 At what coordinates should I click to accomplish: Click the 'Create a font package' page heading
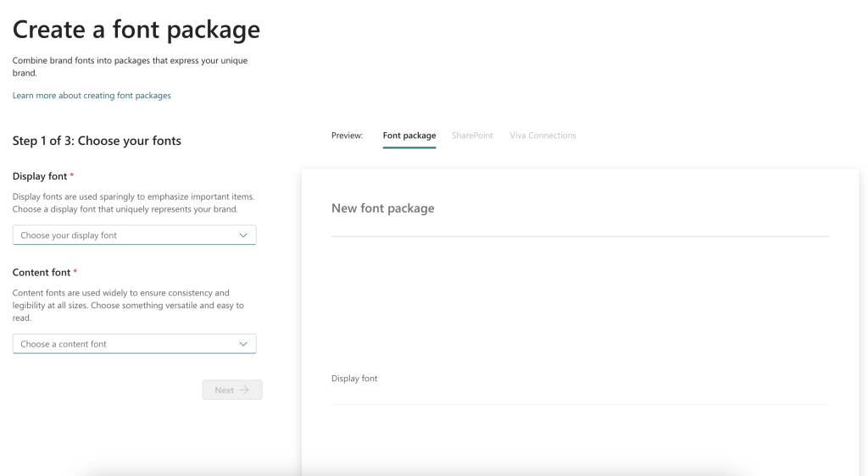pos(136,30)
